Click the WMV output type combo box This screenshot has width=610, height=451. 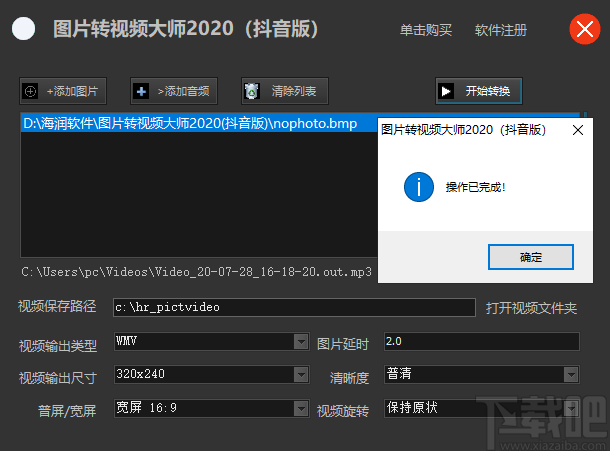point(212,342)
